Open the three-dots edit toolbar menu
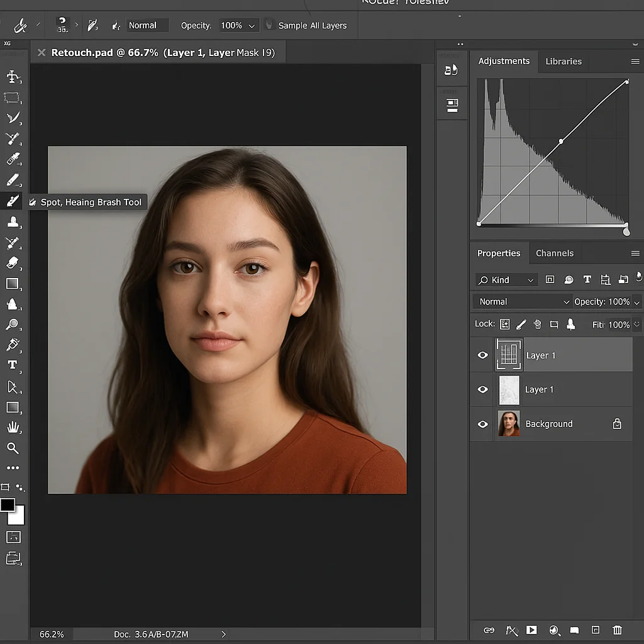644x644 pixels. (13, 468)
